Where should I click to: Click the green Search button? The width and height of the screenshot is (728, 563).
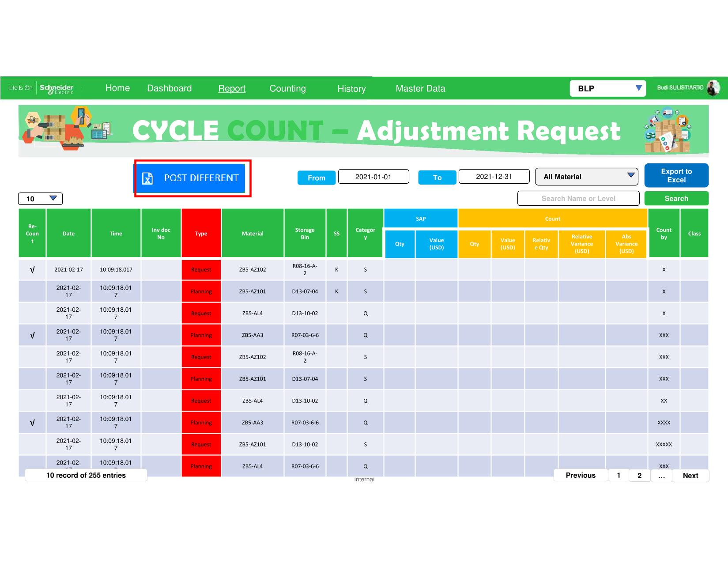(676, 199)
